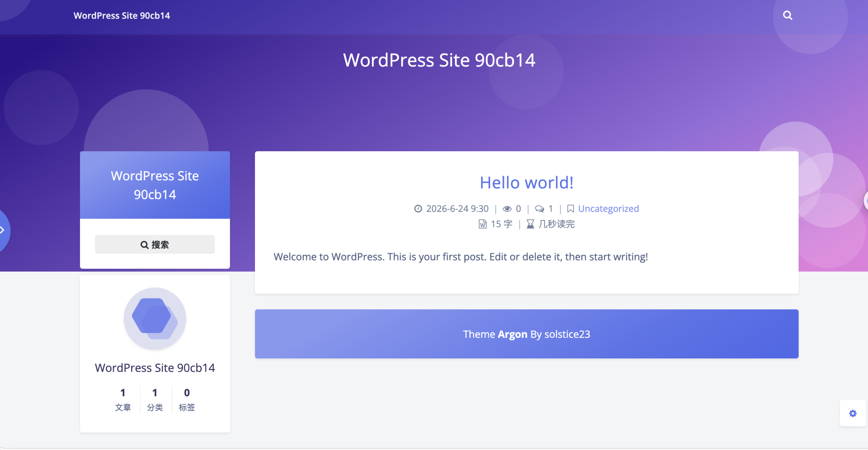Click the clock icon beside the post date

(418, 209)
